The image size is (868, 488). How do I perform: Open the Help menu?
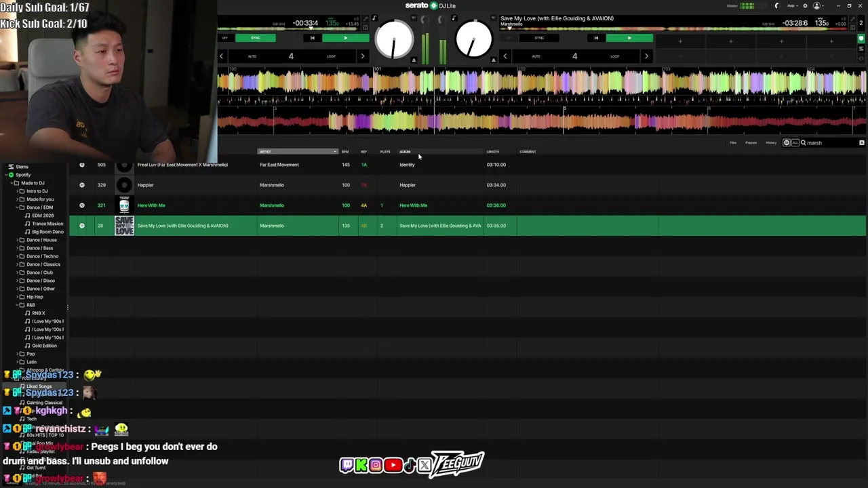[x=791, y=5]
